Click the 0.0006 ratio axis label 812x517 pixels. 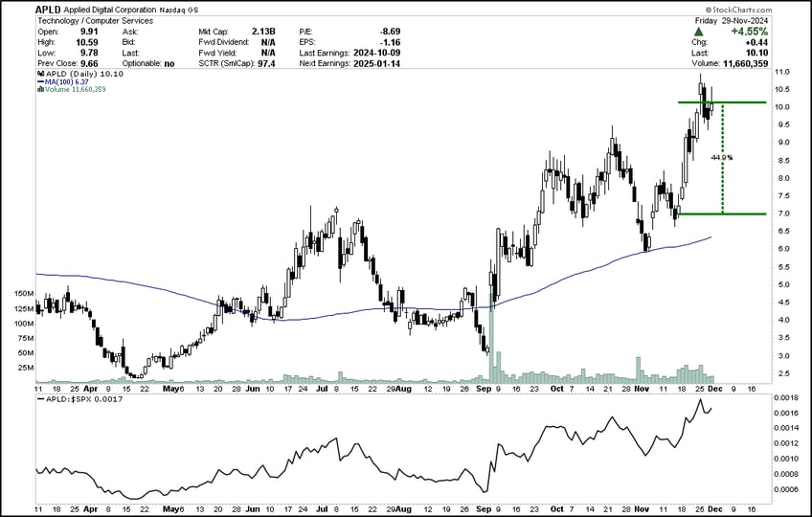(787, 489)
